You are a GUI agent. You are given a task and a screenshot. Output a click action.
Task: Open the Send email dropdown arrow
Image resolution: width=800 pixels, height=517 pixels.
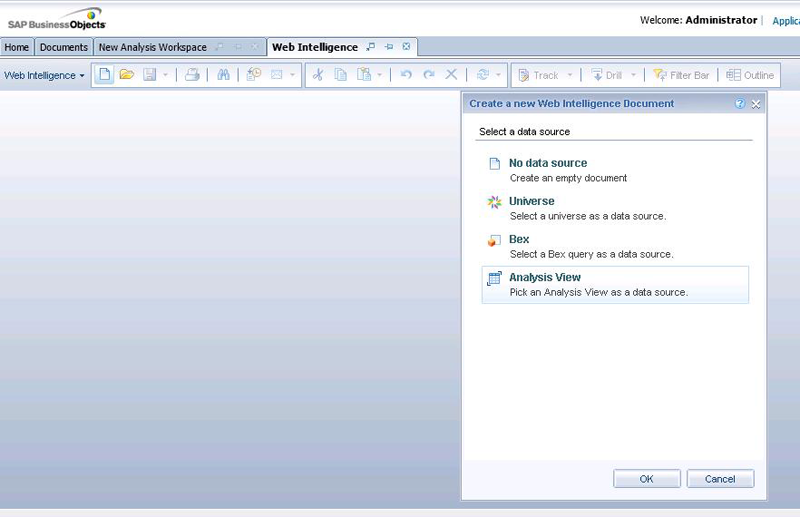(x=292, y=75)
